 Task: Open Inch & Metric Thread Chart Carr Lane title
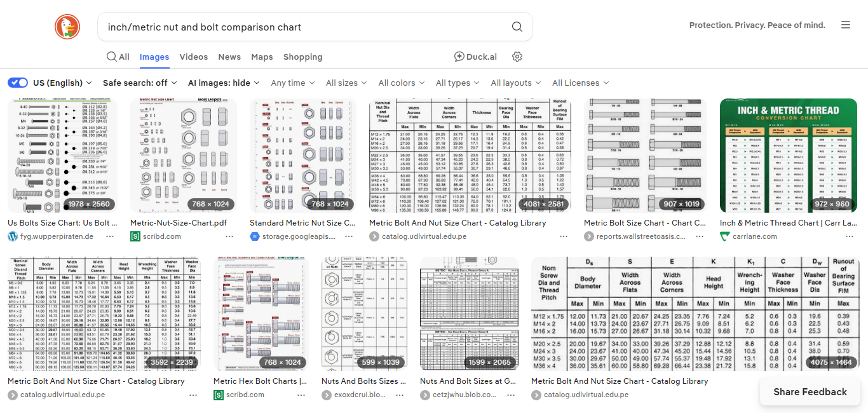(788, 223)
